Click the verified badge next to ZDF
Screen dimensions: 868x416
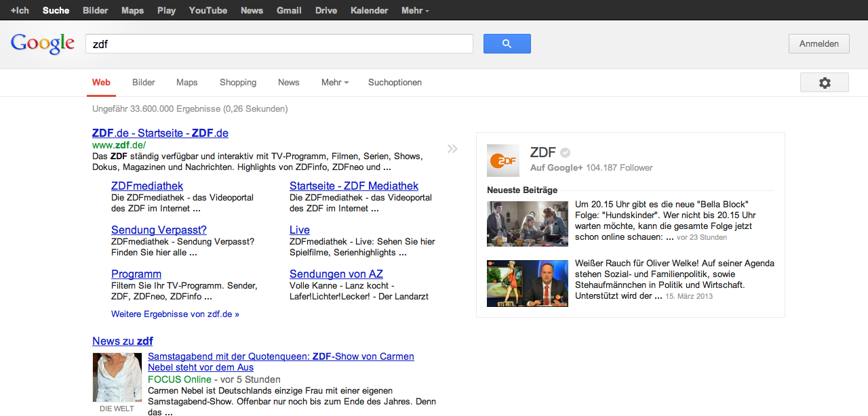click(x=565, y=153)
